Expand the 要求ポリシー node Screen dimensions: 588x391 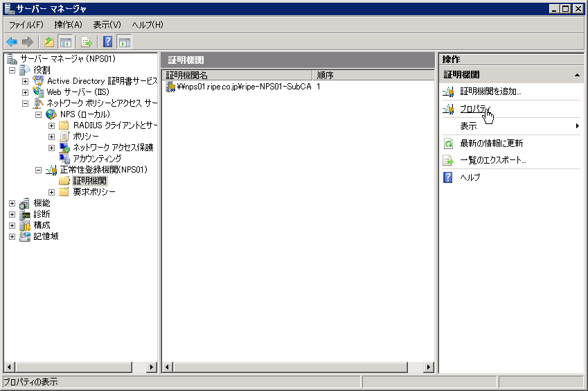(x=51, y=192)
